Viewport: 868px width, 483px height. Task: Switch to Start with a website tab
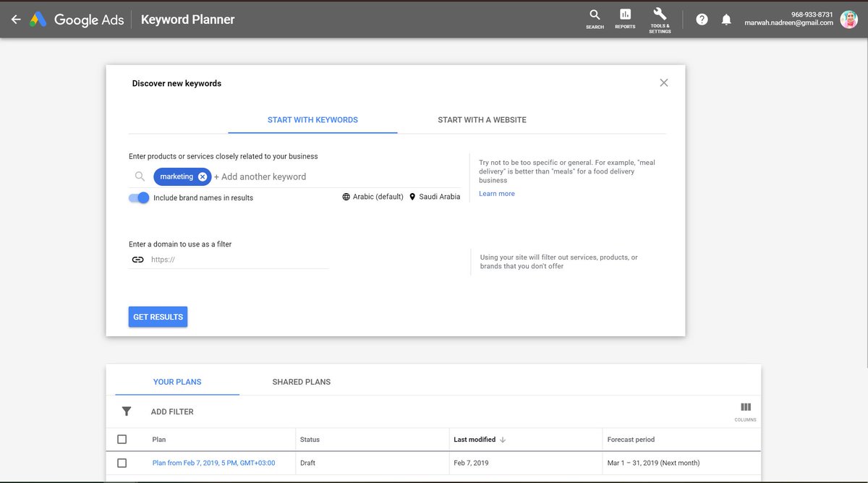point(482,120)
